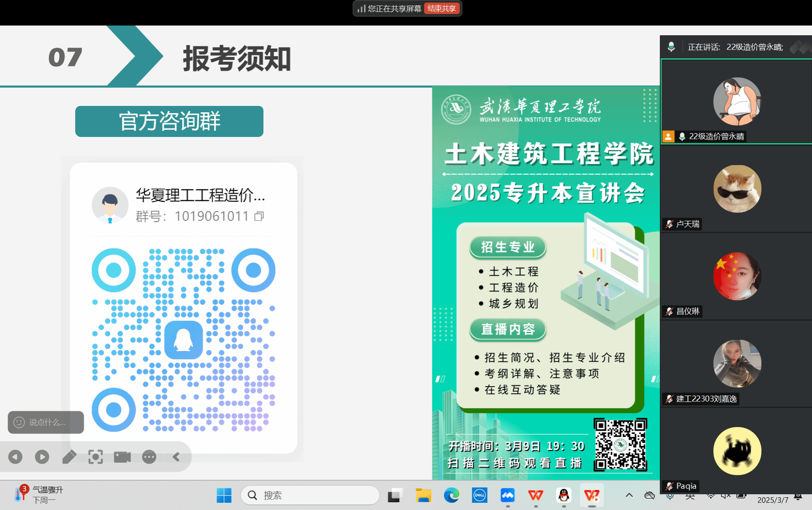
Task: Expand hidden system tray icons chevron
Action: [x=629, y=495]
